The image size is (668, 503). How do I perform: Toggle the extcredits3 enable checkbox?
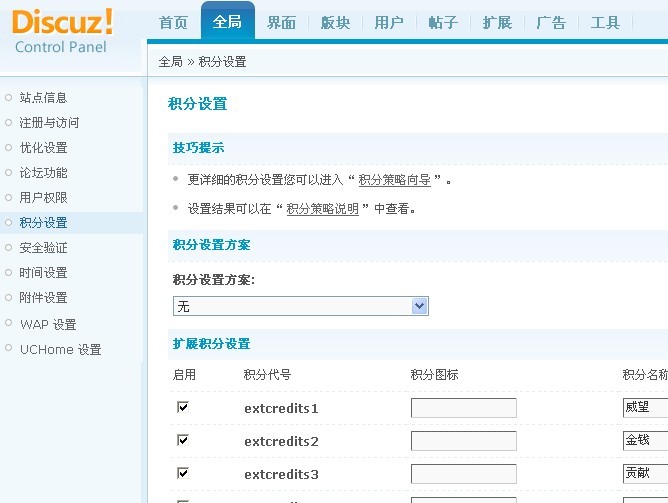tap(183, 473)
